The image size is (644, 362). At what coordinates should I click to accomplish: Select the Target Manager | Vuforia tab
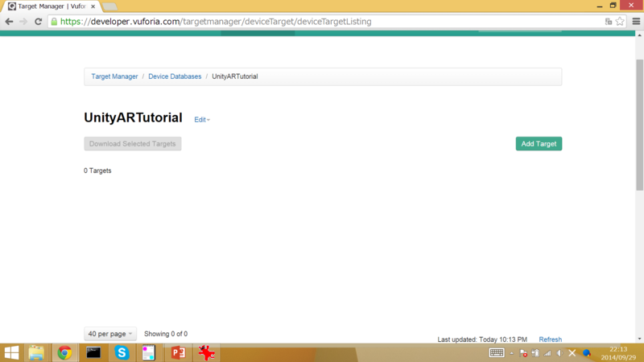click(x=52, y=6)
